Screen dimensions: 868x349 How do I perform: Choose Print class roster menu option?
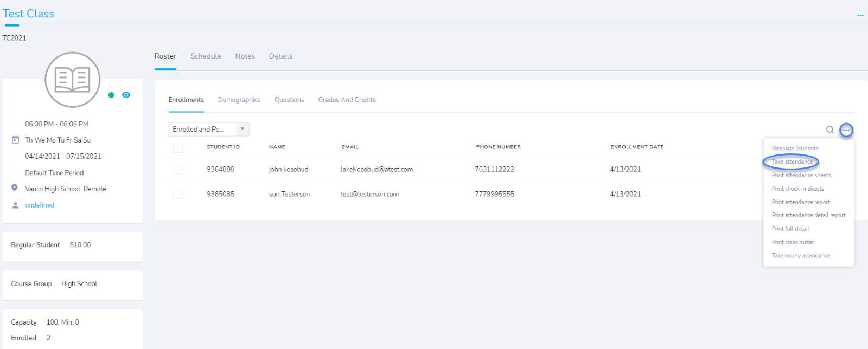(x=793, y=242)
